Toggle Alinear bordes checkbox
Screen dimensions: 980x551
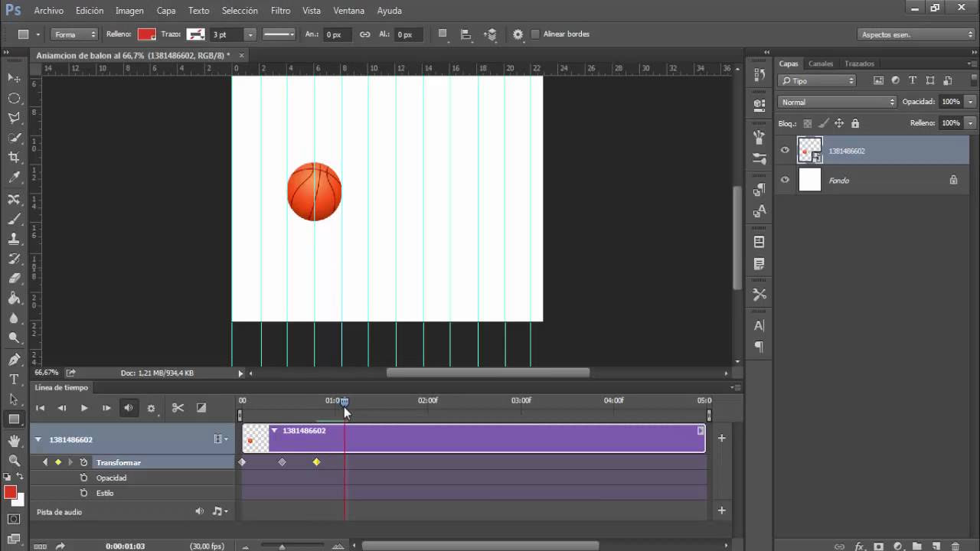coord(536,34)
